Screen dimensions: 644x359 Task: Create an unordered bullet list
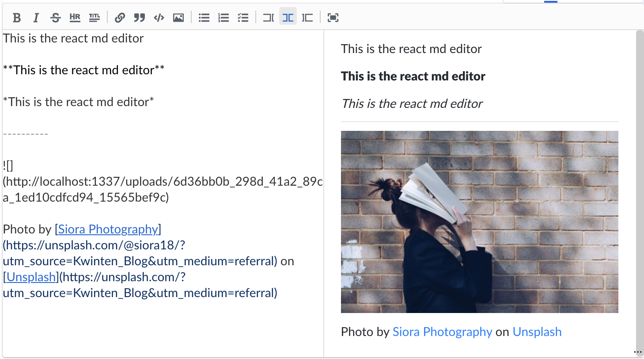point(204,18)
